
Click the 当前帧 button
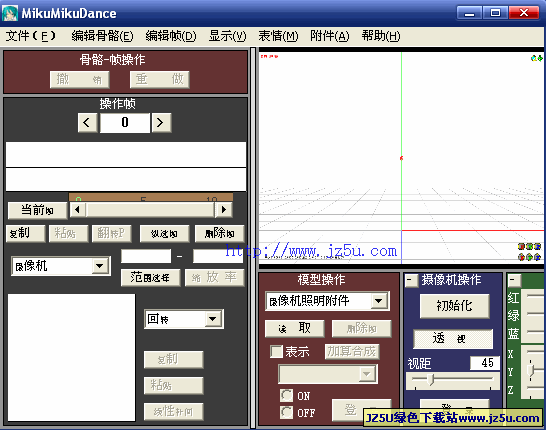[x=38, y=210]
